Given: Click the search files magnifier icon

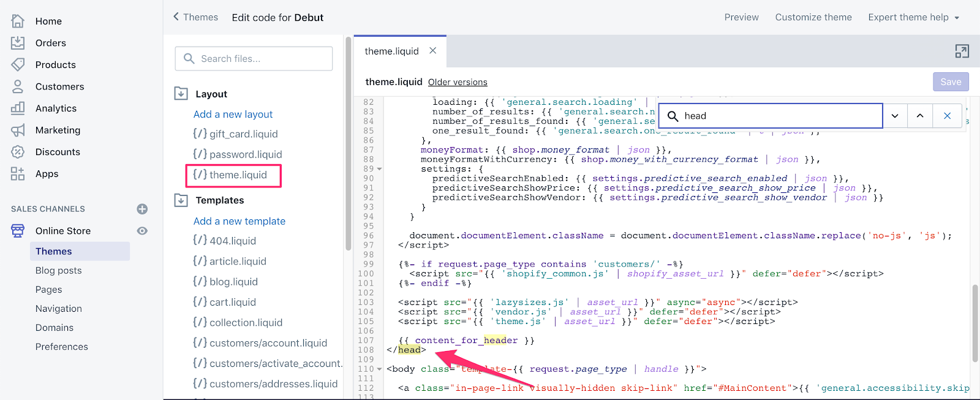Looking at the screenshot, I should [189, 58].
